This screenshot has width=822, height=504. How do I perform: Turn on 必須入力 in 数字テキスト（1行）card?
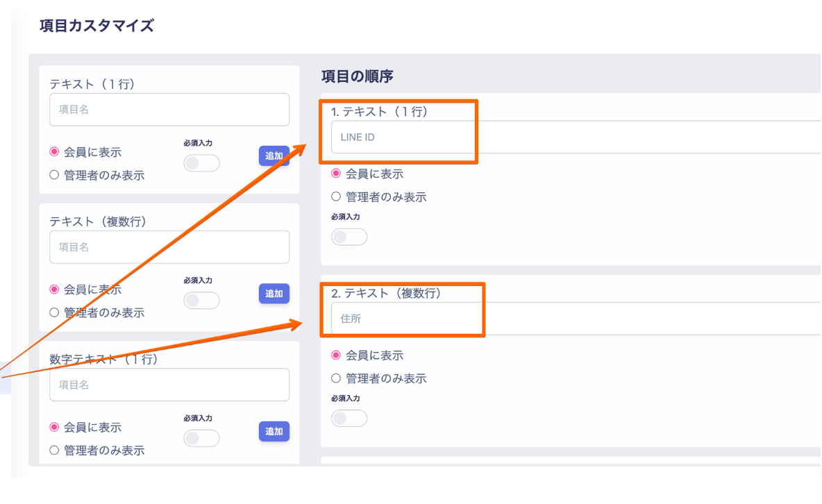coord(201,438)
